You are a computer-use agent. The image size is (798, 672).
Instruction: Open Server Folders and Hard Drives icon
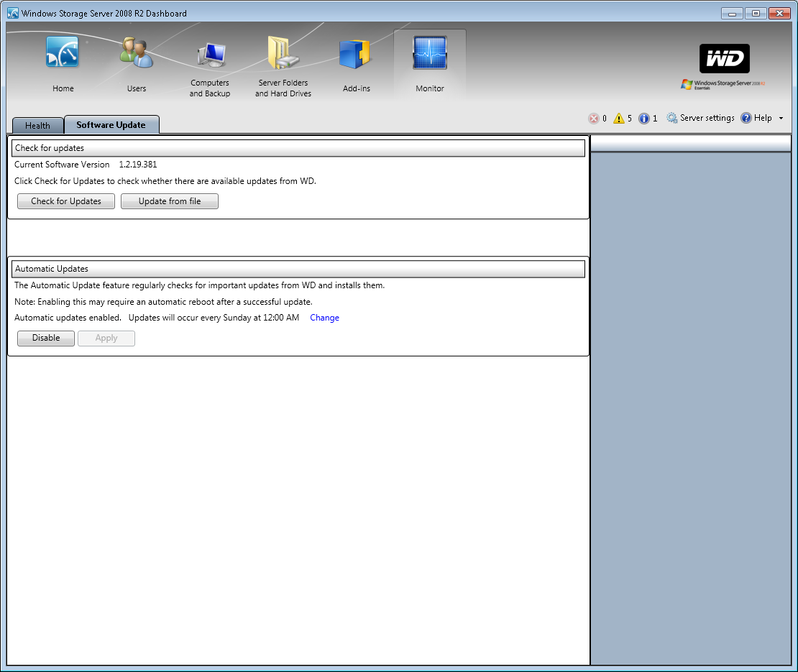click(283, 53)
